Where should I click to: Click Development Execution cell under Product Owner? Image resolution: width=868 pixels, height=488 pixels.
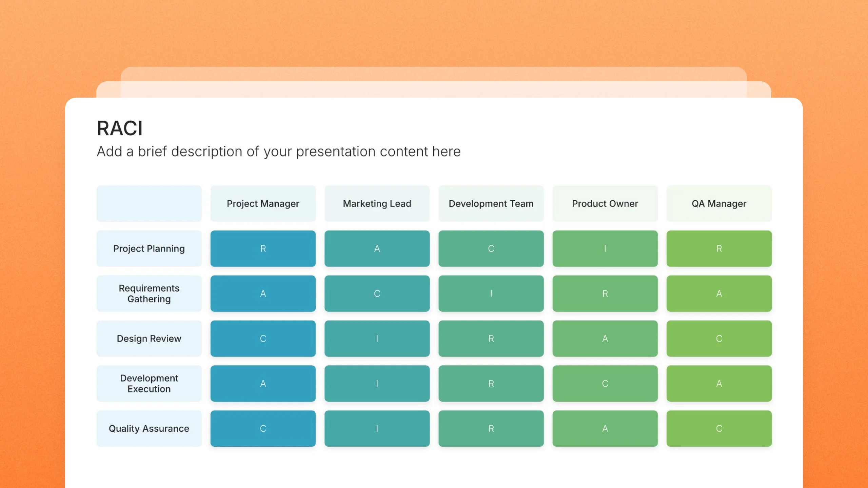[x=605, y=383]
